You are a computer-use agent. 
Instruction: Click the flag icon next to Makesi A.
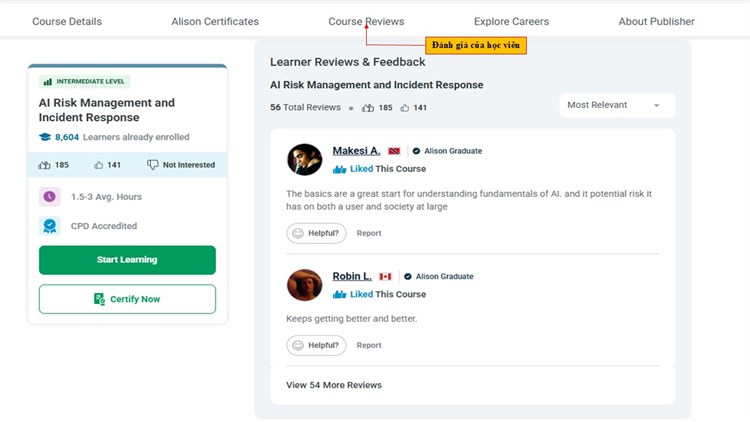pyautogui.click(x=394, y=151)
